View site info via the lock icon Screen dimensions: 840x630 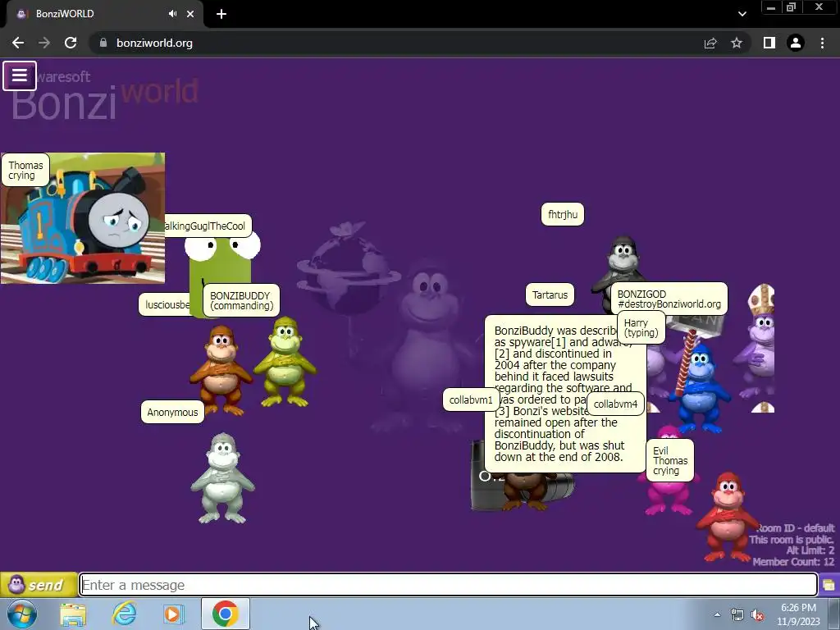pyautogui.click(x=103, y=43)
